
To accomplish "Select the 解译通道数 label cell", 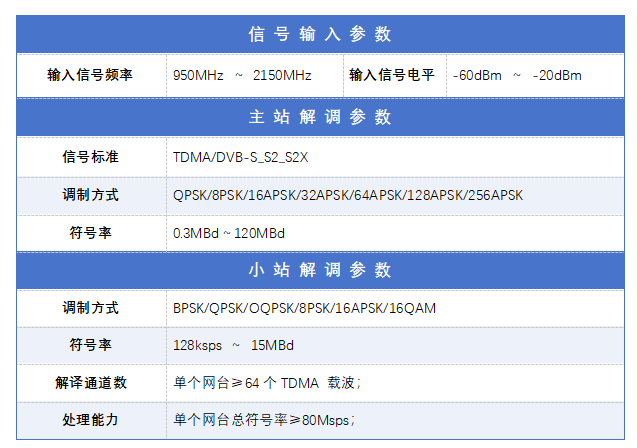I will (90, 382).
